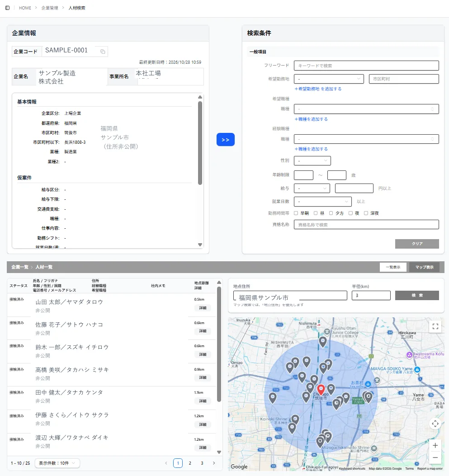
Task: Click the 検索 map search button
Action: pyautogui.click(x=417, y=295)
